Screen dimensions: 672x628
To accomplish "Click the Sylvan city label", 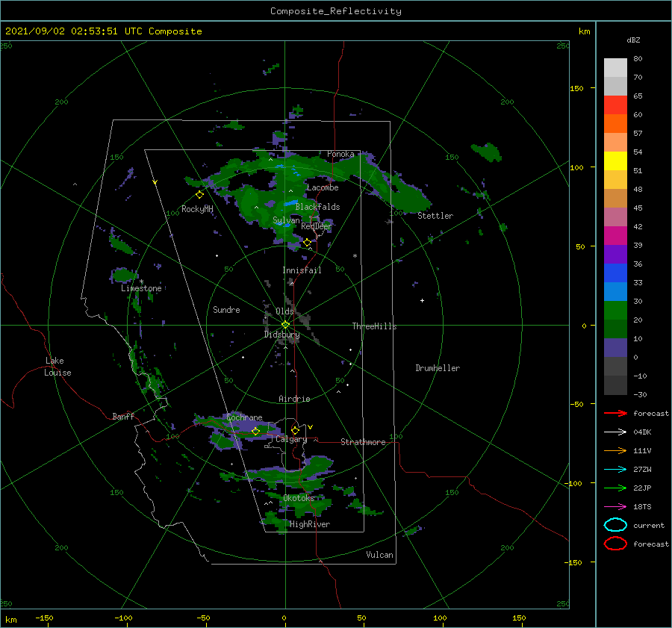I will [x=286, y=220].
